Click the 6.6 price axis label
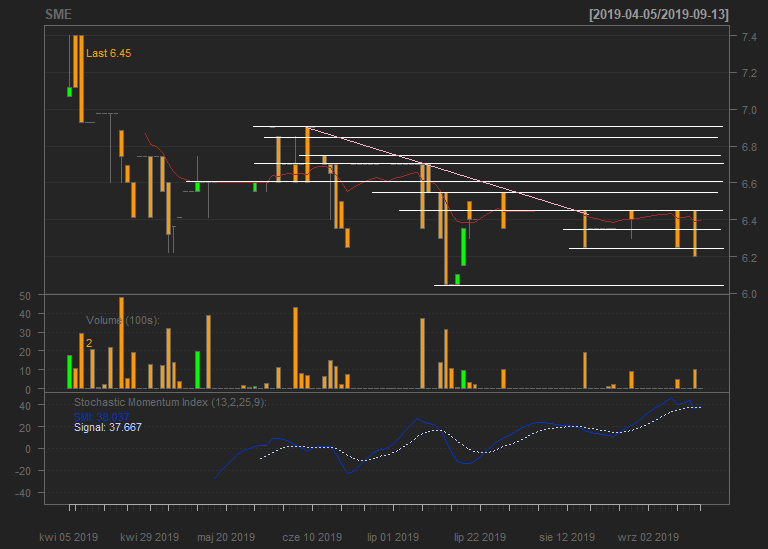The width and height of the screenshot is (768, 549). click(749, 184)
